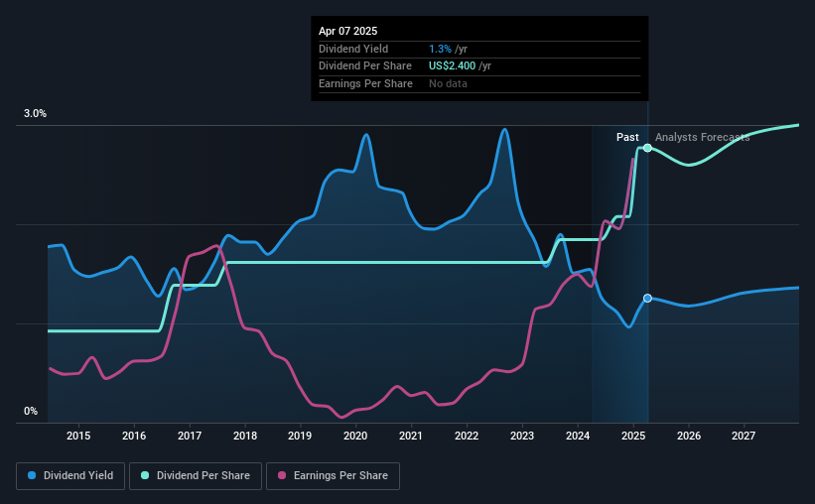Viewport: 815px width, 504px height.
Task: Select the blue Dividend Yield marker at Apr 2025
Action: click(647, 299)
